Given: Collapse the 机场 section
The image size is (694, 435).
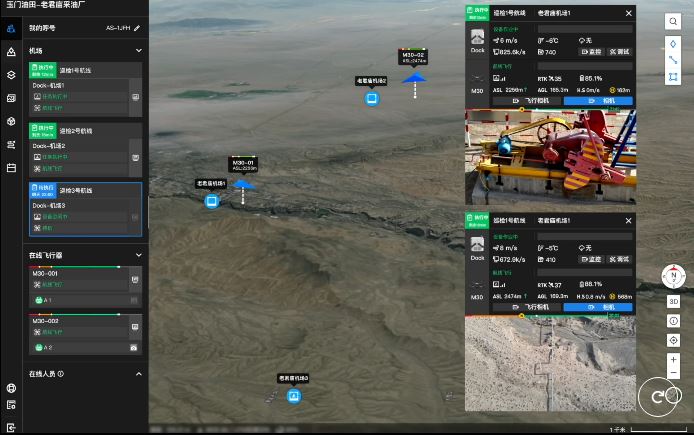Looking at the screenshot, I should 138,50.
